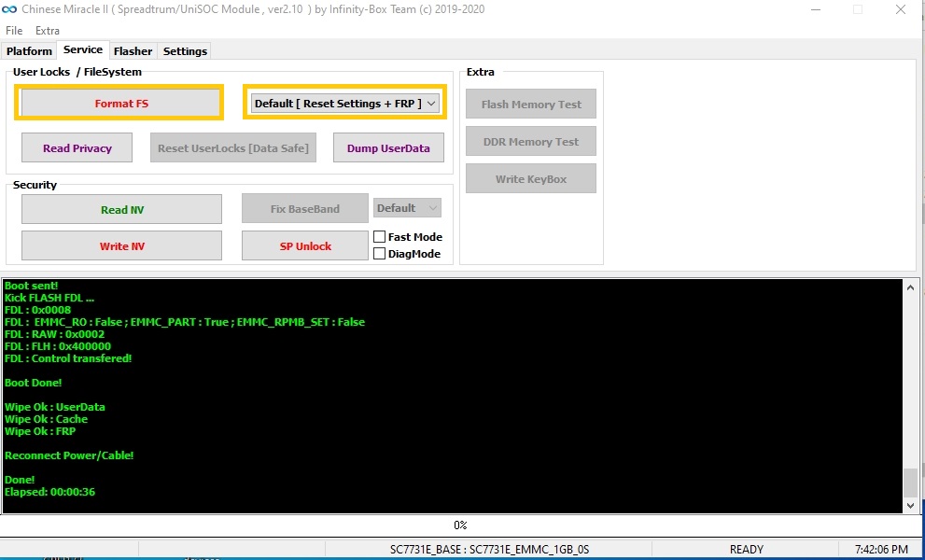Image resolution: width=925 pixels, height=560 pixels.
Task: Click the 'Elapsed: 00:00:36' log line
Action: [x=49, y=492]
